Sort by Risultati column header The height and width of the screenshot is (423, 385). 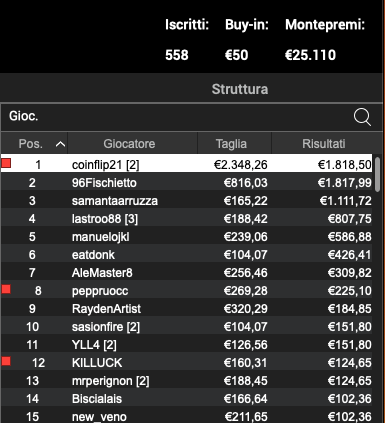click(x=323, y=144)
